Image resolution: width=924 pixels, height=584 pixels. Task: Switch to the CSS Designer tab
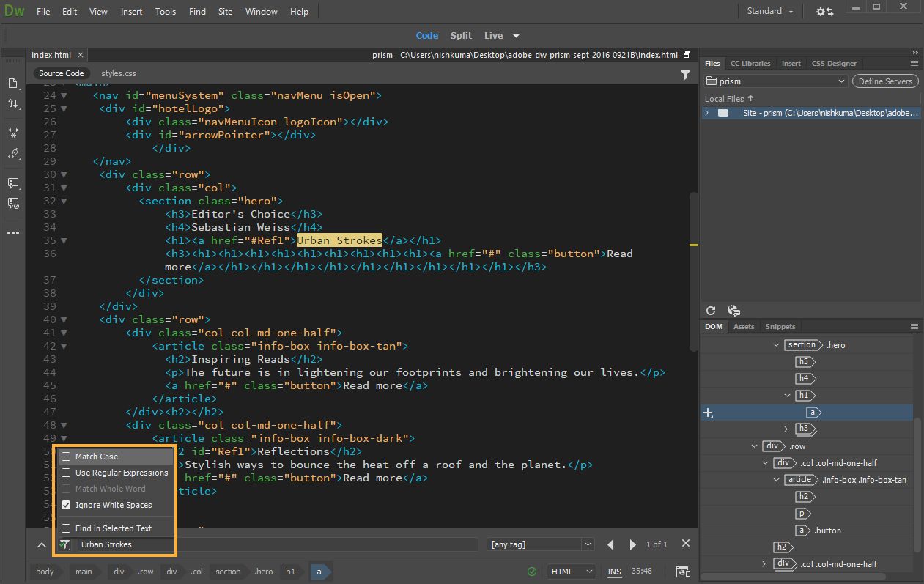pyautogui.click(x=834, y=63)
